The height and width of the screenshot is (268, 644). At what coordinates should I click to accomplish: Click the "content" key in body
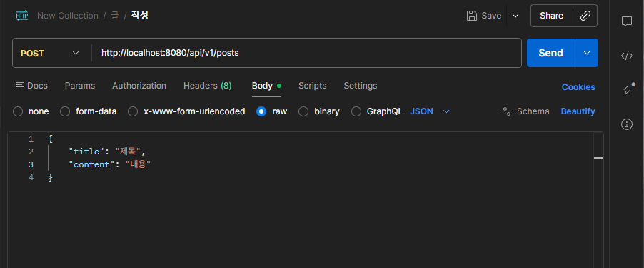click(91, 164)
